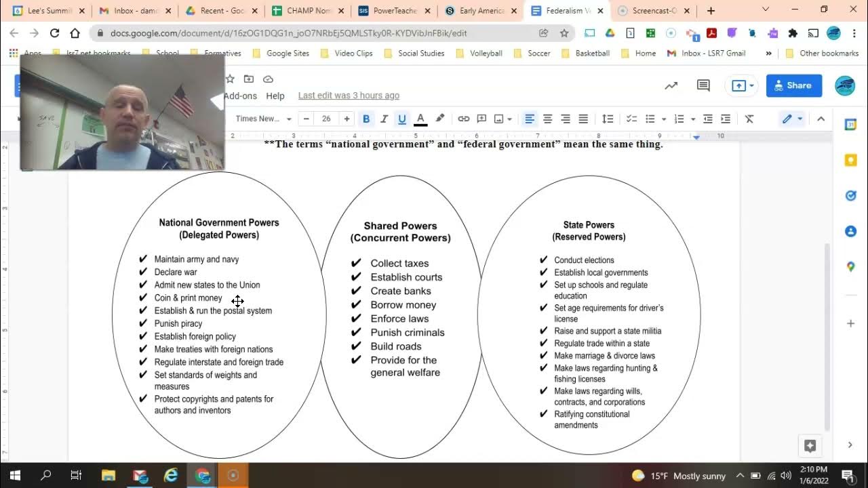
Task: Set center text alignment
Action: point(547,119)
